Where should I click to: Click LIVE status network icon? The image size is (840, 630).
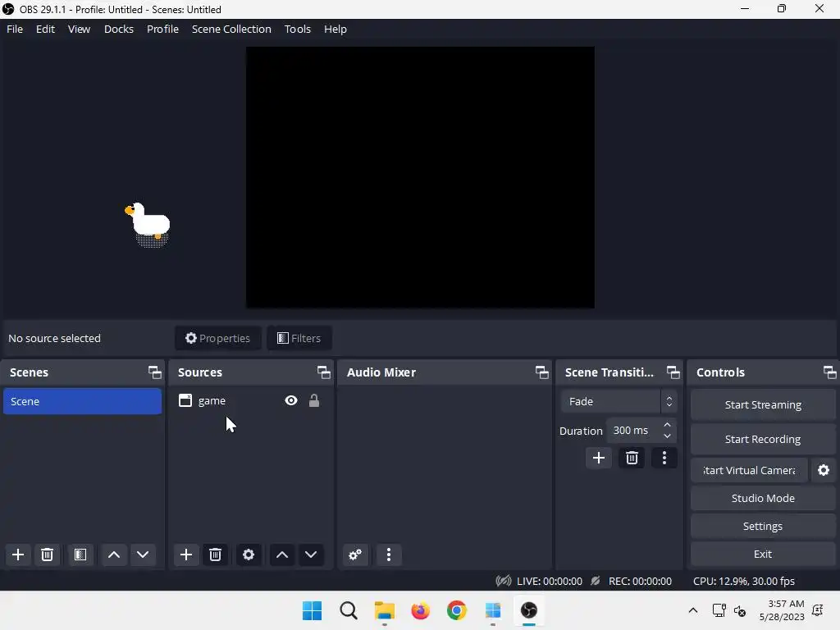click(504, 581)
